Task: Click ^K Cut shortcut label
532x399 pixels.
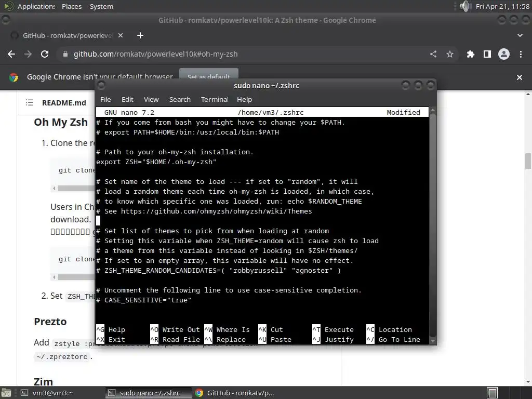Action: pyautogui.click(x=270, y=329)
